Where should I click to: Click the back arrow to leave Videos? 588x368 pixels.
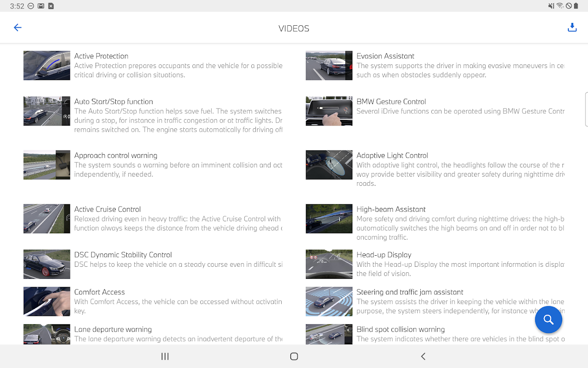point(17,28)
